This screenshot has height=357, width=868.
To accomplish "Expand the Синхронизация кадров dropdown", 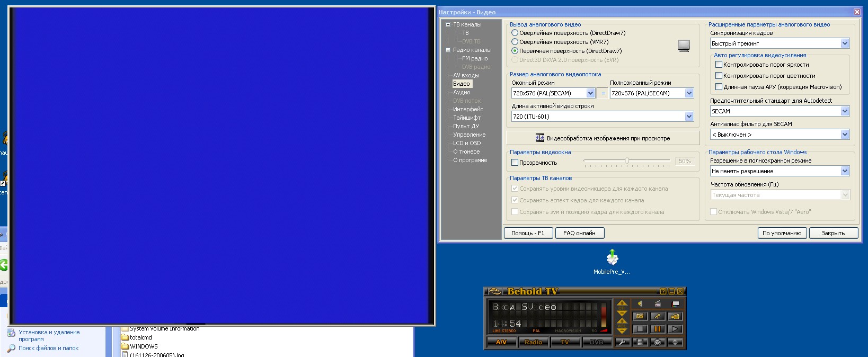I will pyautogui.click(x=845, y=43).
